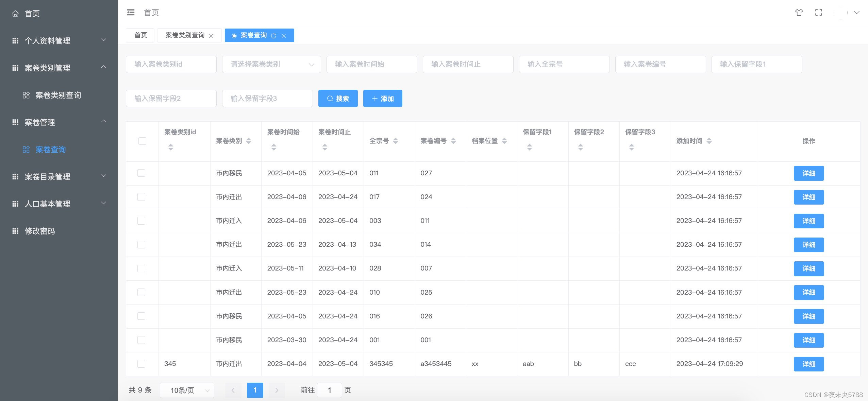Check the row with 案卷编号 027
The height and width of the screenshot is (401, 868).
[x=141, y=173]
